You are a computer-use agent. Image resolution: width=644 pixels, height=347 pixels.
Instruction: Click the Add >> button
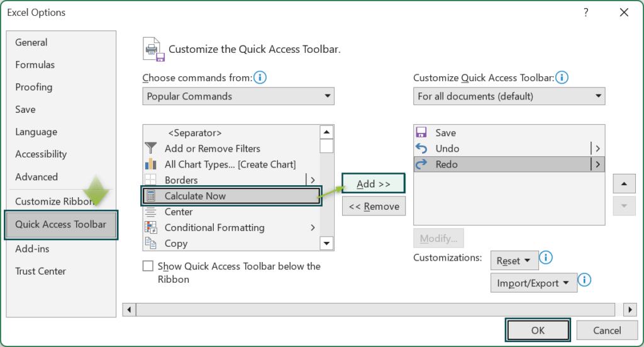[374, 183]
